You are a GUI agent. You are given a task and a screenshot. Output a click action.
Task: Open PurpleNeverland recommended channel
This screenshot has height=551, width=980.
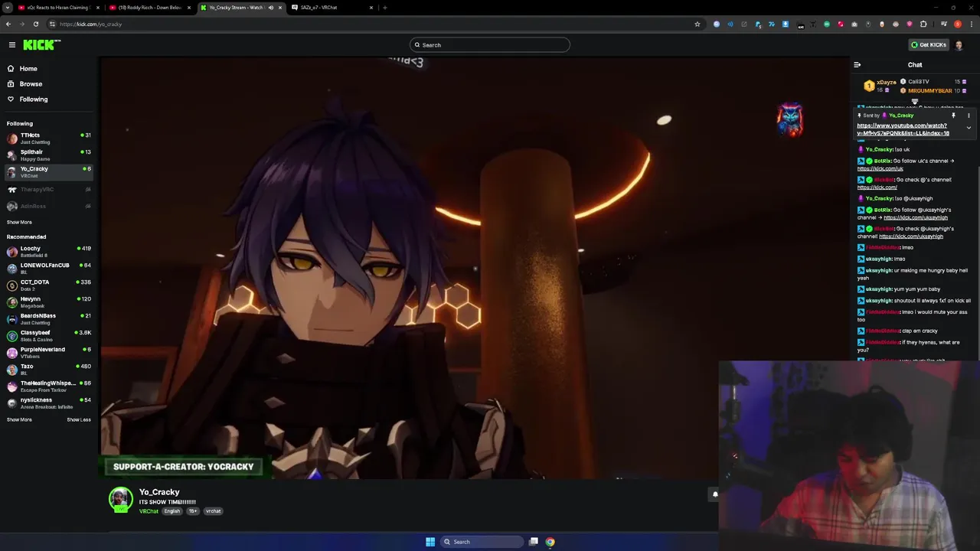click(x=48, y=353)
